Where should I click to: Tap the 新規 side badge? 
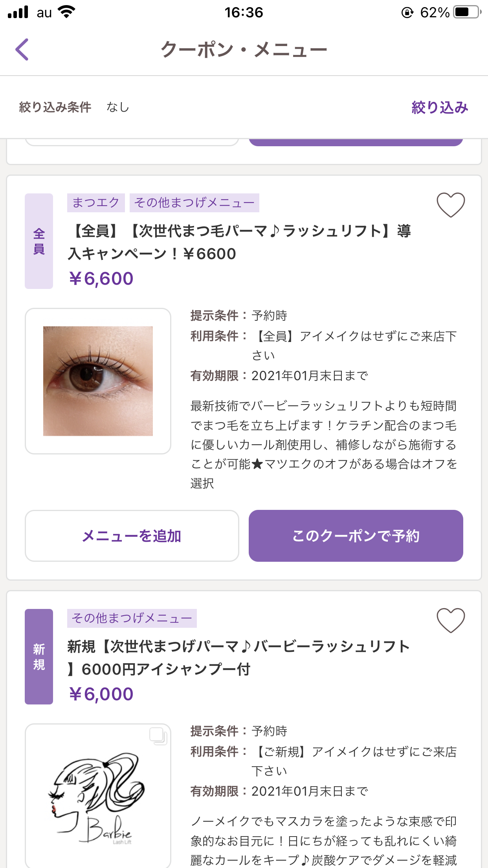click(39, 657)
